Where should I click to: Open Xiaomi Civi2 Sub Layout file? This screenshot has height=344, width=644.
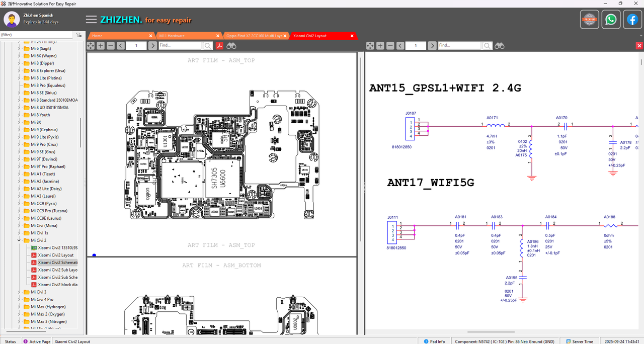click(54, 270)
